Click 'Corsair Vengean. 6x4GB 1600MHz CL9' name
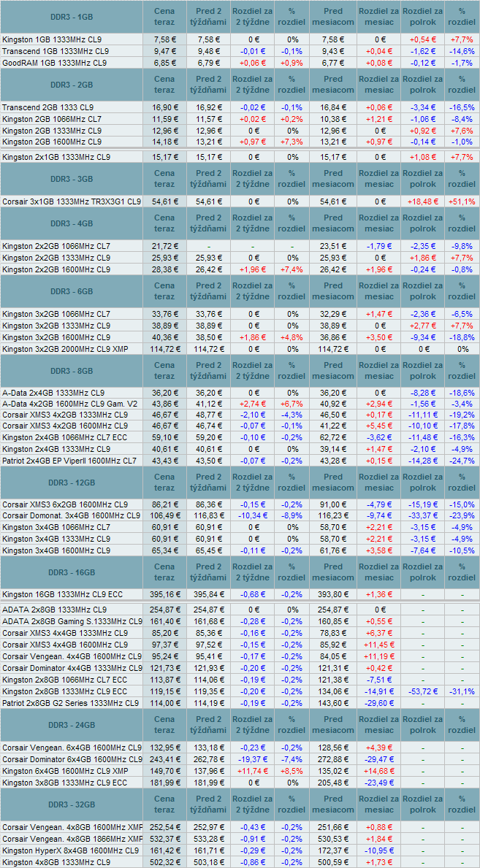480x868 pixels. 72,748
